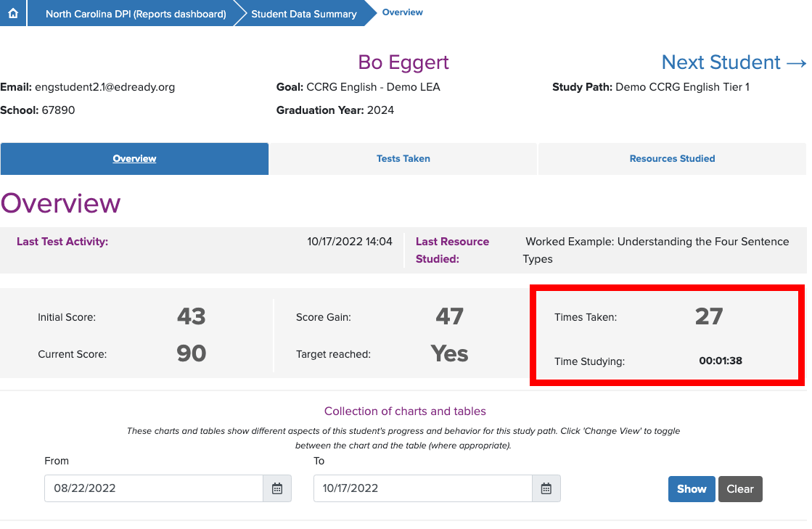The image size is (812, 529).
Task: Click the Show button to apply dates
Action: [x=691, y=488]
